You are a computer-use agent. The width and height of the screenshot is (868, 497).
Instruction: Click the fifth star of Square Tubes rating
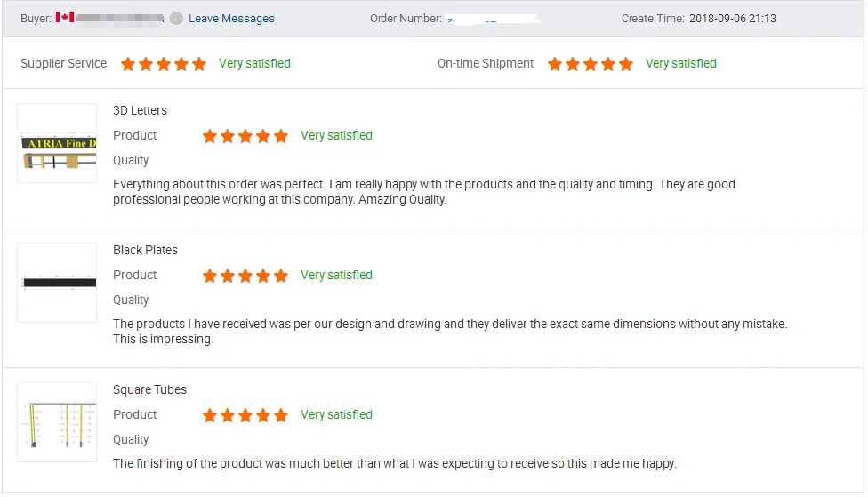point(281,415)
